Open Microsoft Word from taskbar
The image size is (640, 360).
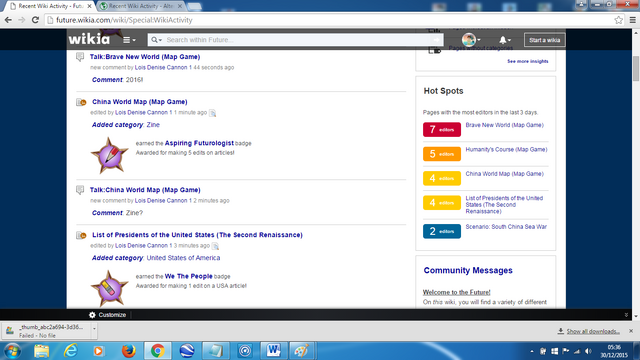pos(273,351)
